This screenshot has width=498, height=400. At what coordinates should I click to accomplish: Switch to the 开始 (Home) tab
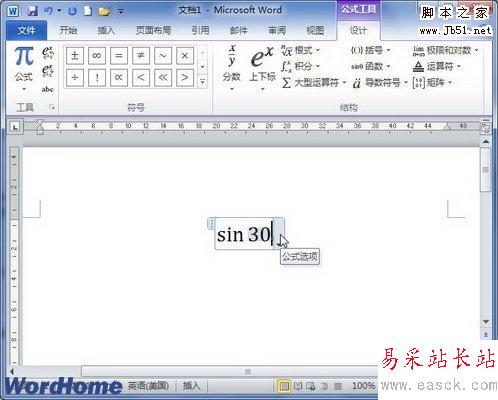click(x=68, y=31)
